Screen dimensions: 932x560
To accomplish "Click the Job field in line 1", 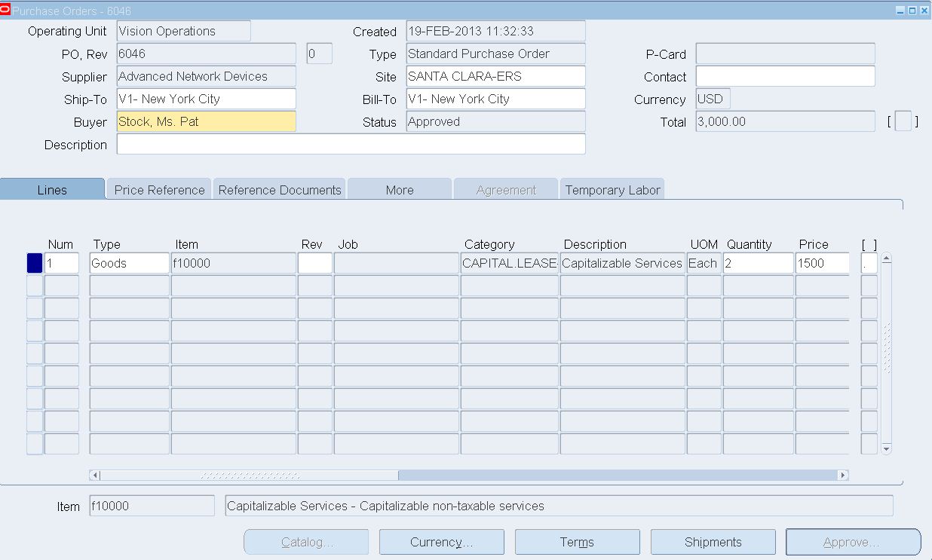I will click(x=397, y=263).
